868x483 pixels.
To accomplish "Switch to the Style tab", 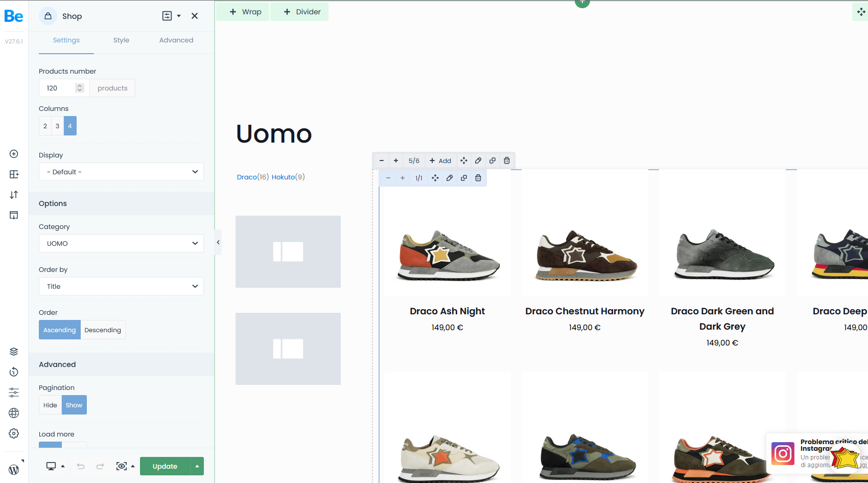I will pyautogui.click(x=121, y=40).
